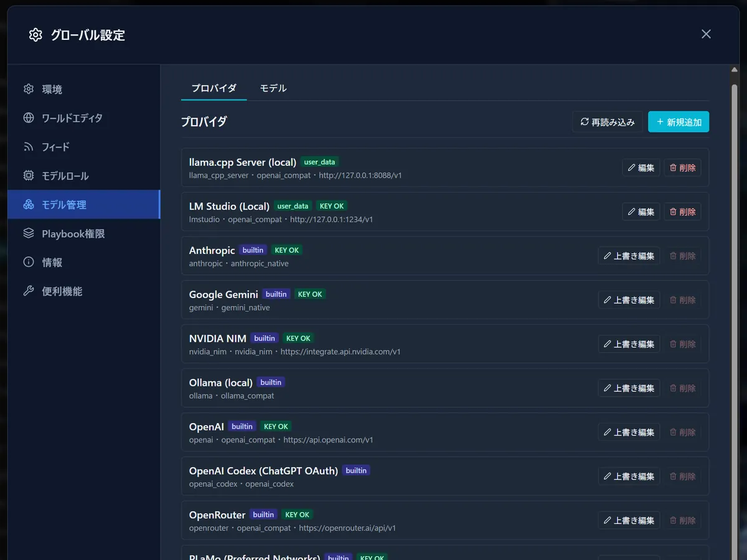The width and height of the screenshot is (747, 560).
Task: Edit the llama.cpp Server provider
Action: point(641,167)
